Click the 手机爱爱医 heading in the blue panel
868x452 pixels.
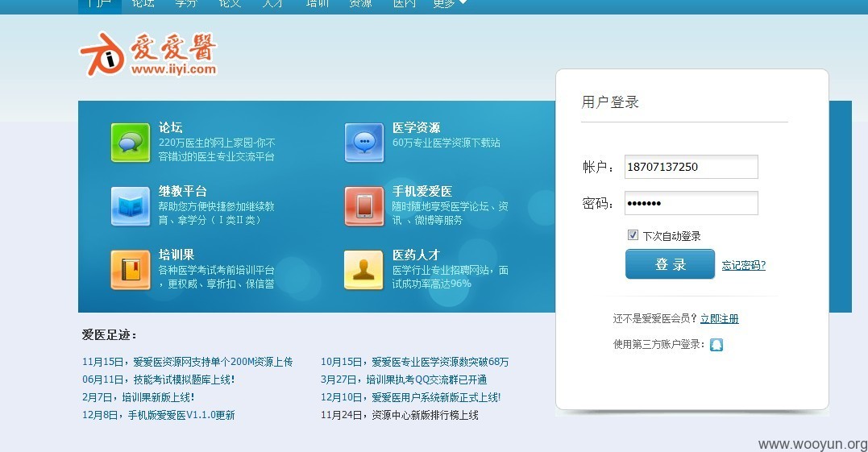pyautogui.click(x=422, y=191)
